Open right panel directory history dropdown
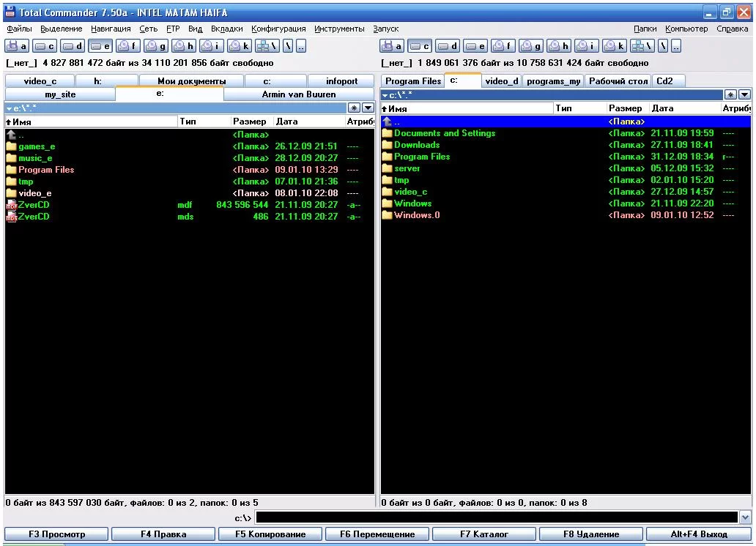The width and height of the screenshot is (756, 546). point(744,94)
